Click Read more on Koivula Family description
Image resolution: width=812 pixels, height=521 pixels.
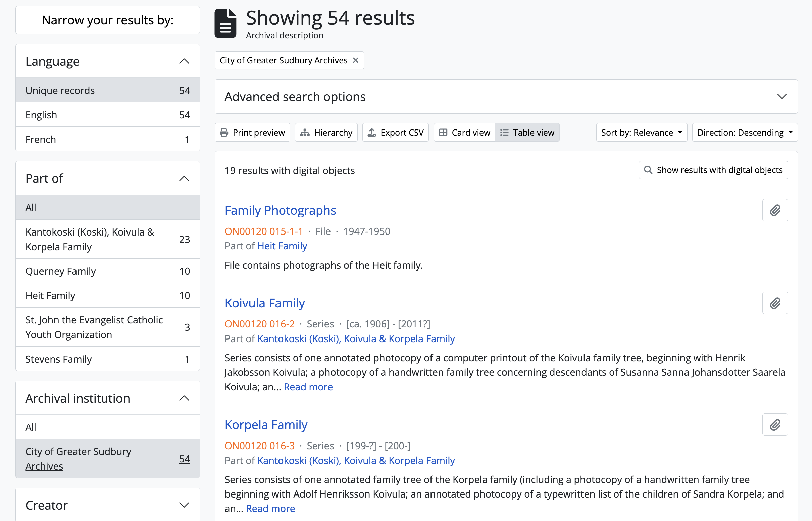coord(308,387)
